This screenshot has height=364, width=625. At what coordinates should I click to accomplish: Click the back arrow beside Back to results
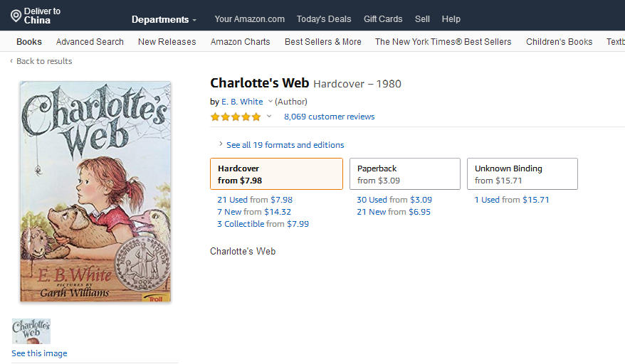pos(11,61)
